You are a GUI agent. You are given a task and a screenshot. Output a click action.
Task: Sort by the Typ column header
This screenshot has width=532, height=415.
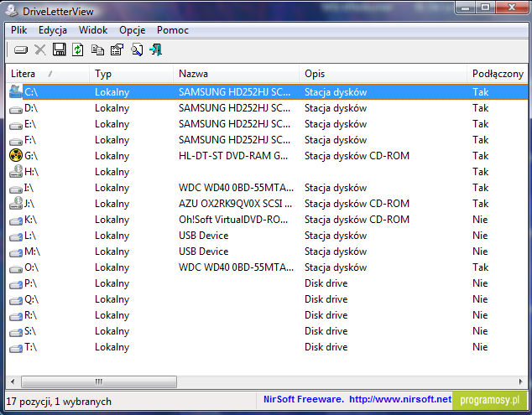click(131, 74)
